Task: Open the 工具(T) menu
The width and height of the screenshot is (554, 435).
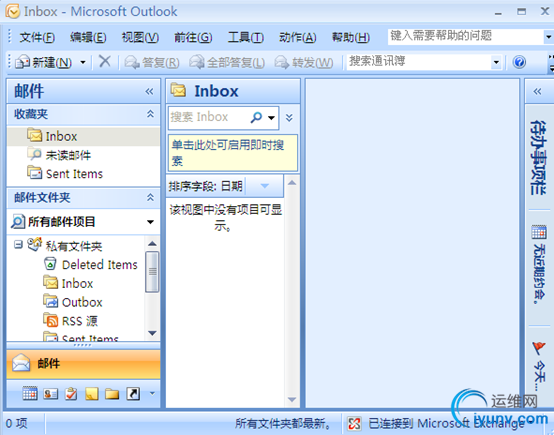Action: click(x=246, y=37)
